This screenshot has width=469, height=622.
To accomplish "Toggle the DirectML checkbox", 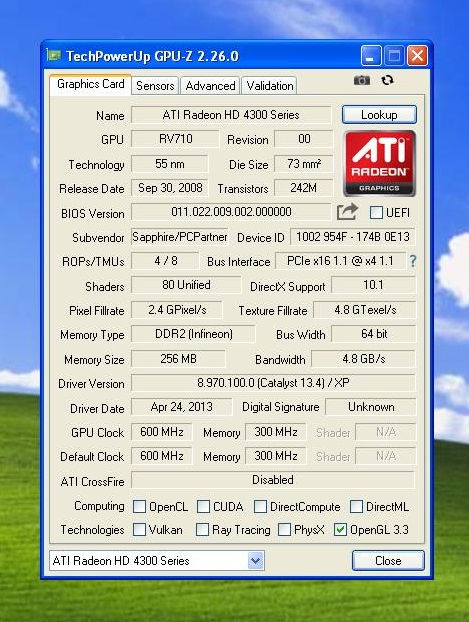I will pyautogui.click(x=356, y=507).
